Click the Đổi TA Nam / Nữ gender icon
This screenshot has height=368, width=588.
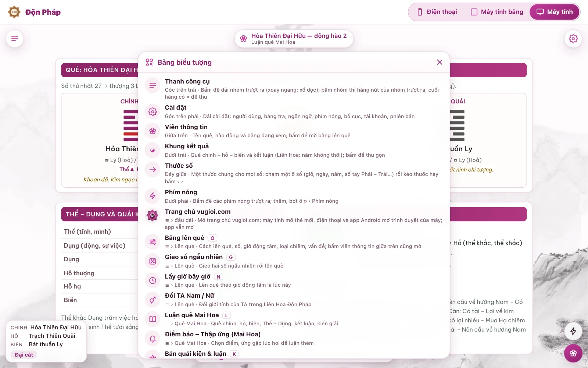tap(153, 300)
